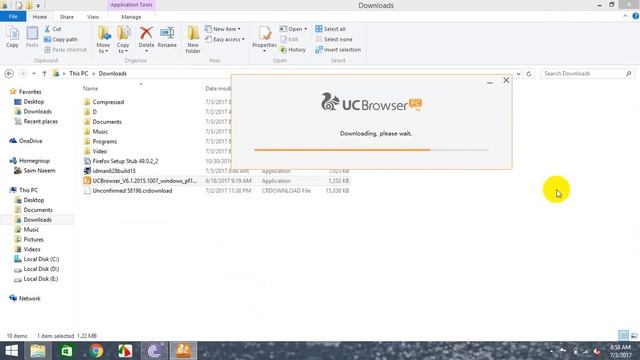Viewport: 640px width, 360px height.
Task: Select Local Disk (D:) in navigation pane
Action: click(41, 269)
